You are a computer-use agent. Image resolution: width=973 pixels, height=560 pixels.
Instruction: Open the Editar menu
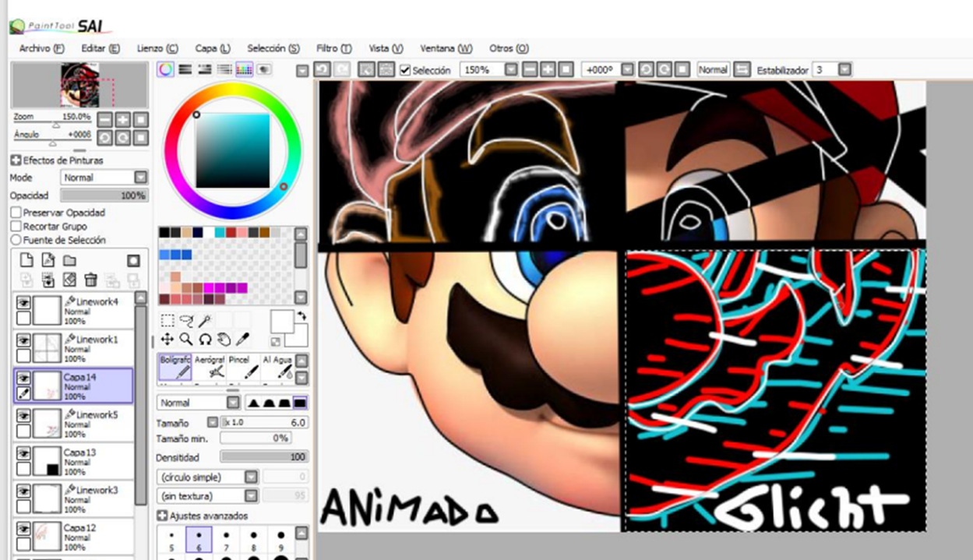coord(100,48)
